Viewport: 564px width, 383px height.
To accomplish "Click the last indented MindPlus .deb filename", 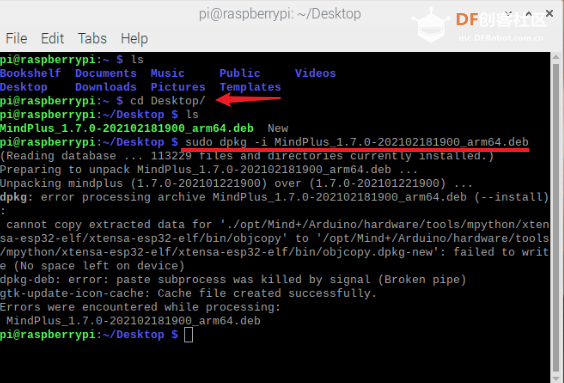I will [133, 321].
